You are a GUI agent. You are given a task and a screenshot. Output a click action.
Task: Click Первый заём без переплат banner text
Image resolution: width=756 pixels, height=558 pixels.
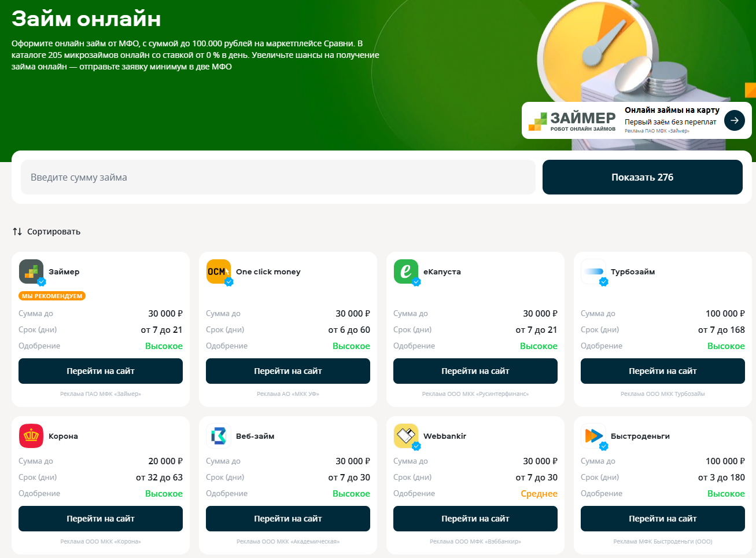point(670,122)
